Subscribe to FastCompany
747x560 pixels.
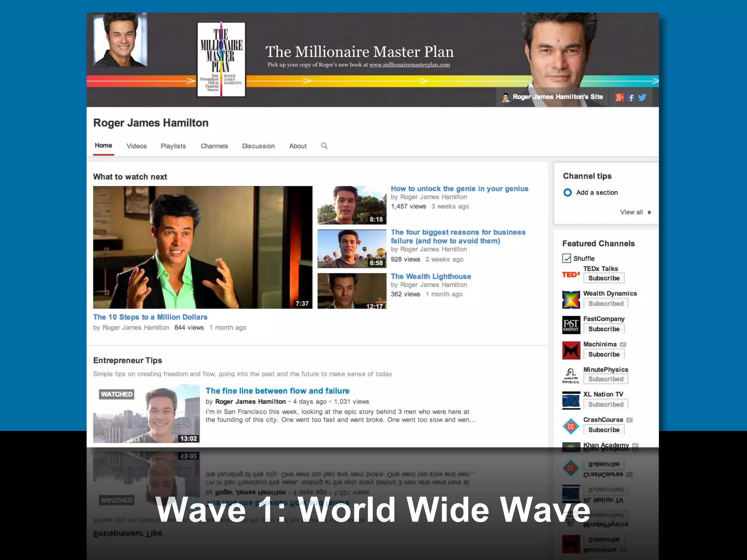(604, 329)
